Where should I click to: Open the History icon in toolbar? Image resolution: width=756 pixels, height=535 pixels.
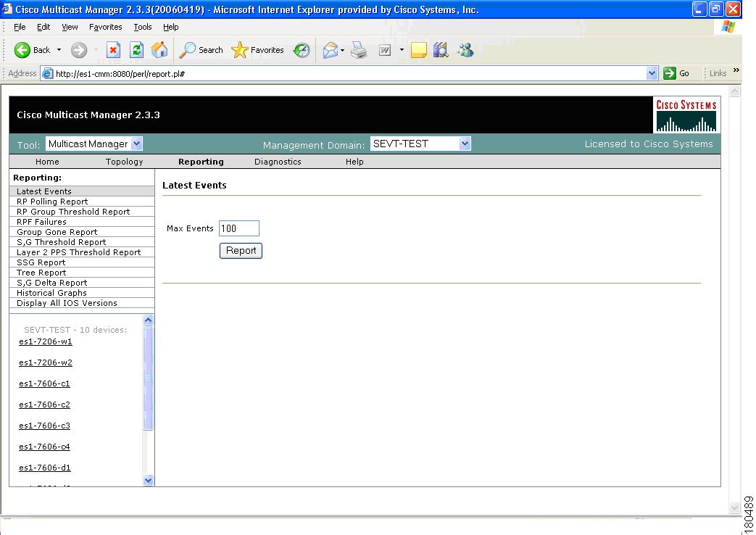302,50
